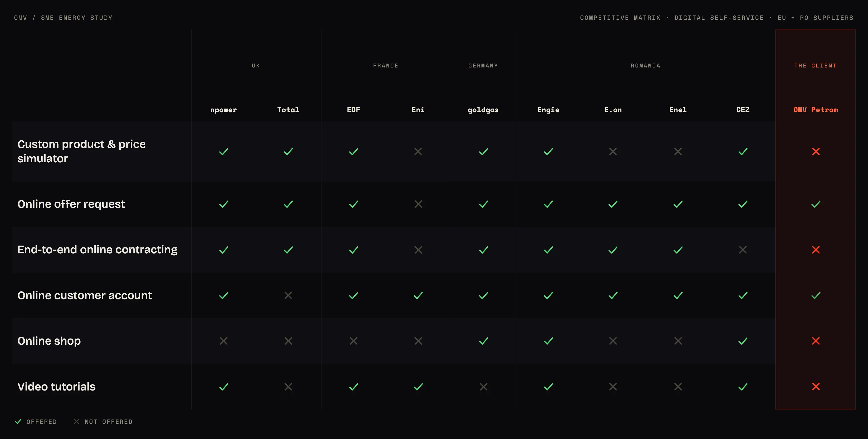This screenshot has height=439, width=868.
Task: Click Enel's checkmark for Online offer request
Action: point(678,204)
